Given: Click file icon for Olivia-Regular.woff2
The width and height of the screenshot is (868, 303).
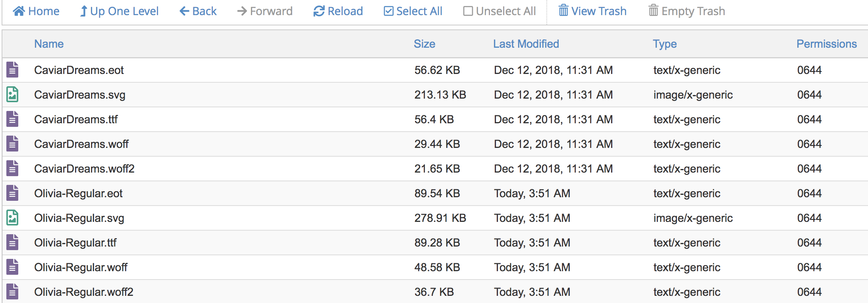Looking at the screenshot, I should pyautogui.click(x=12, y=292).
